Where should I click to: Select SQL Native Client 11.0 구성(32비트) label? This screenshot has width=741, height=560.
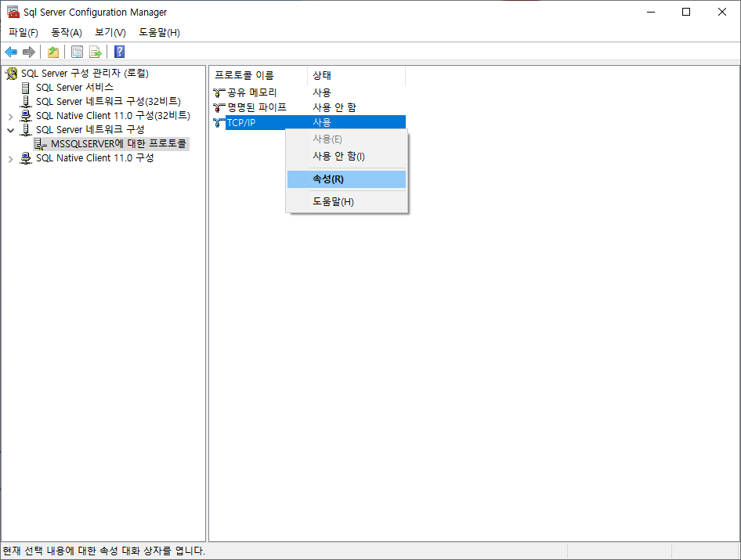click(x=113, y=116)
